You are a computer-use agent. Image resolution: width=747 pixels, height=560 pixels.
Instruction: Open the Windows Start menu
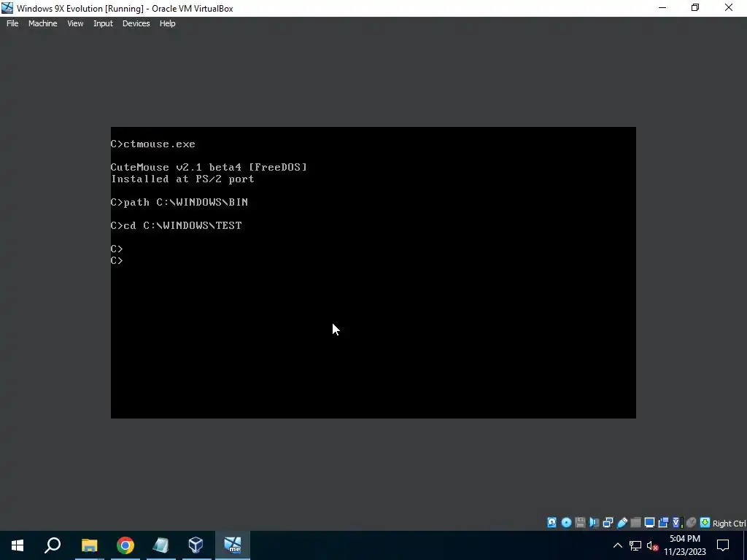point(18,545)
